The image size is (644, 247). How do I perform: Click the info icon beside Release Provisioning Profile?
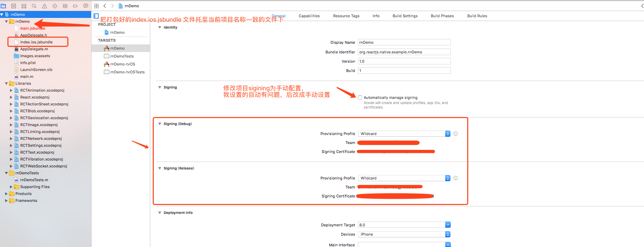pos(456,178)
